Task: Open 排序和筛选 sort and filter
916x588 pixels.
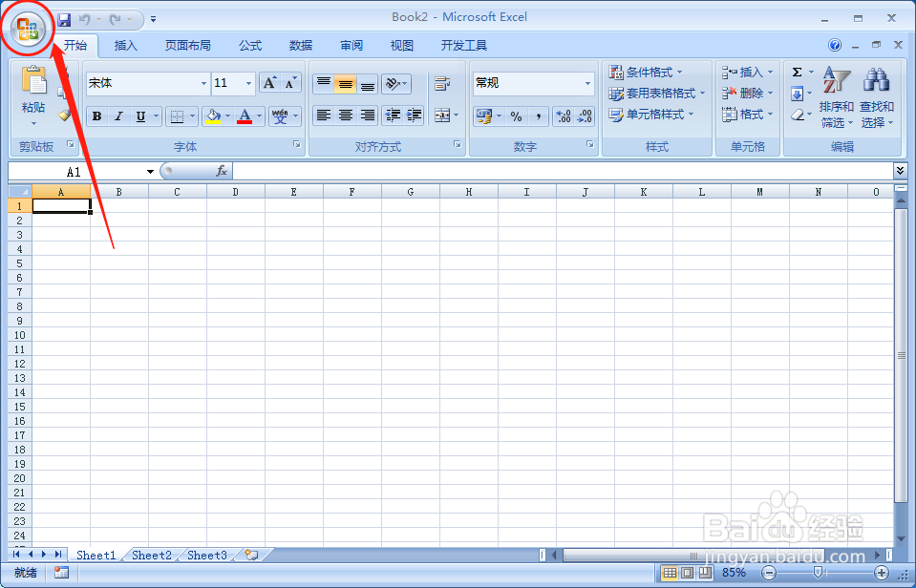Action: pyautogui.click(x=837, y=97)
